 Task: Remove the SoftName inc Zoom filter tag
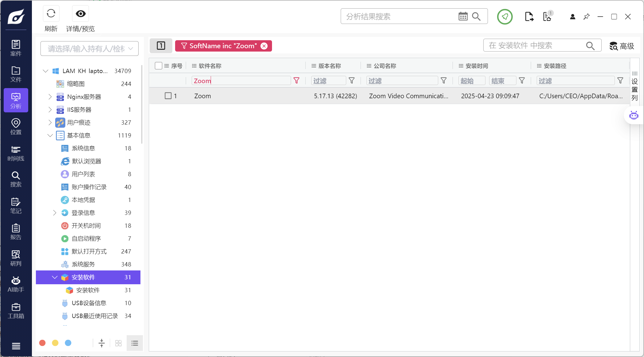264,46
